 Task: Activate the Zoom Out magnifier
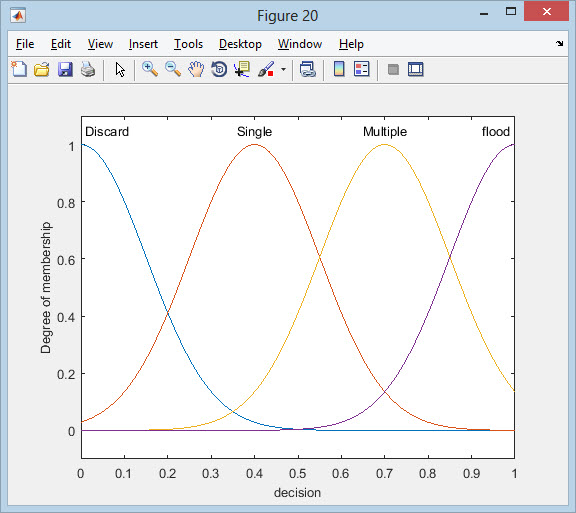pos(173,69)
